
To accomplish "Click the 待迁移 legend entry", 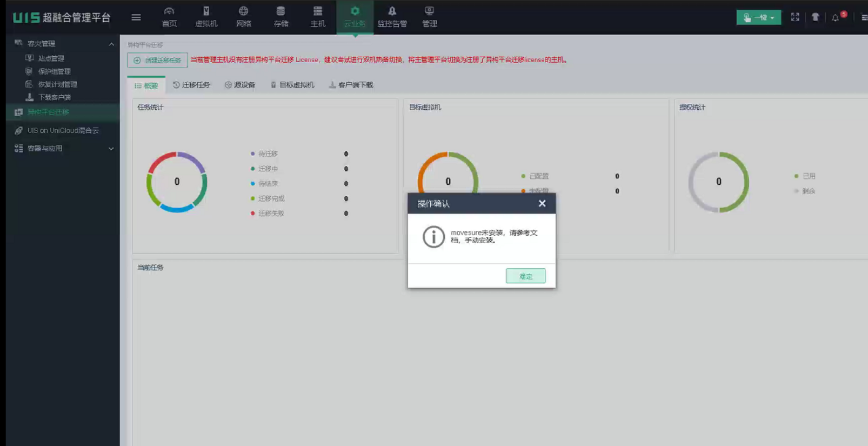I will point(264,154).
